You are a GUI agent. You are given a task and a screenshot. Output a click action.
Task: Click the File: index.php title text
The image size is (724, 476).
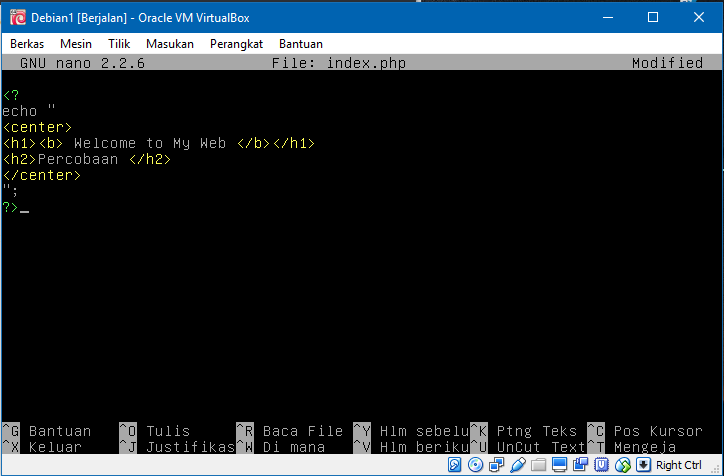click(338, 63)
